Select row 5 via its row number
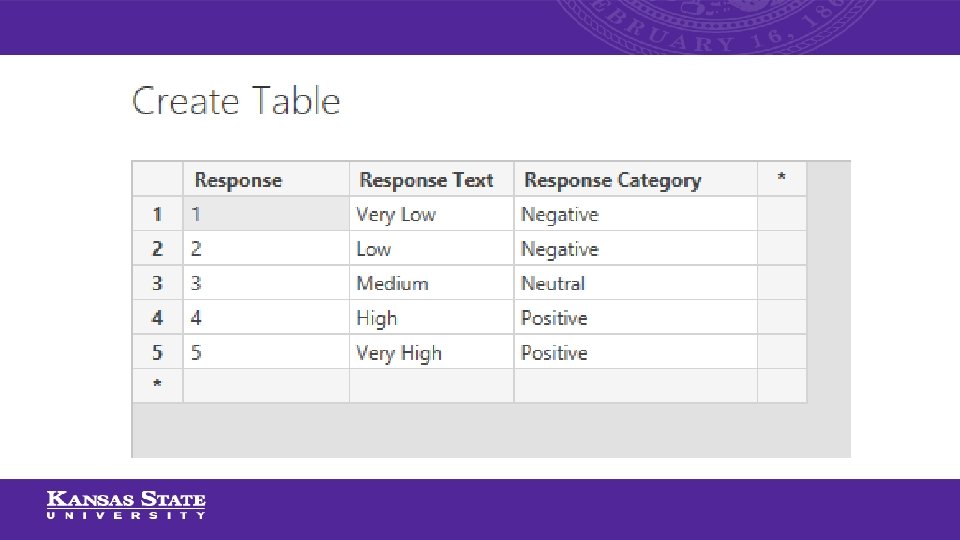960x540 pixels. pyautogui.click(x=157, y=353)
